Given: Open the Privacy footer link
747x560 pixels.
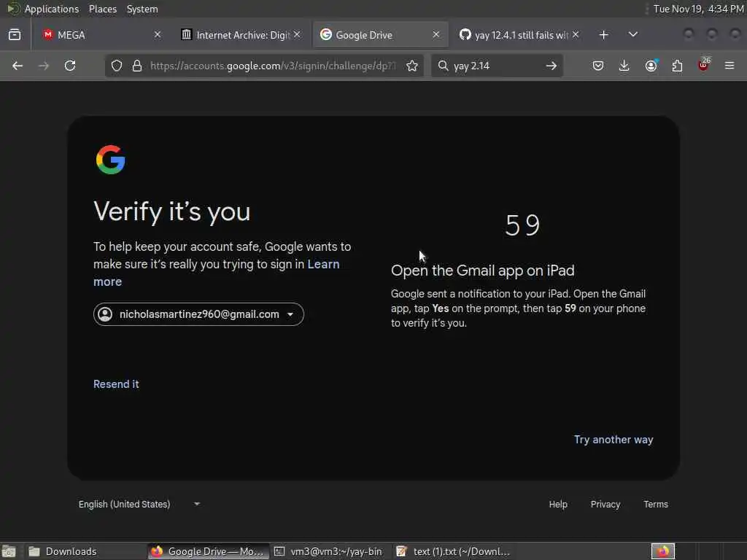Looking at the screenshot, I should point(605,505).
